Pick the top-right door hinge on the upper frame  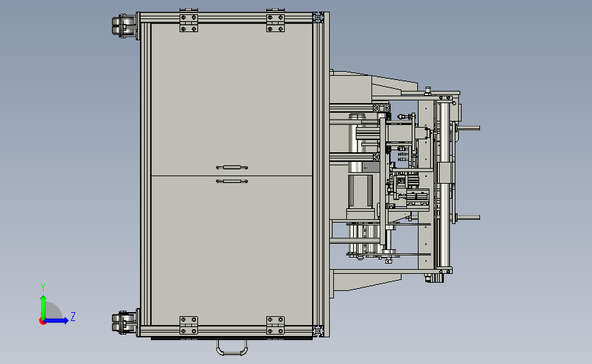(x=275, y=23)
